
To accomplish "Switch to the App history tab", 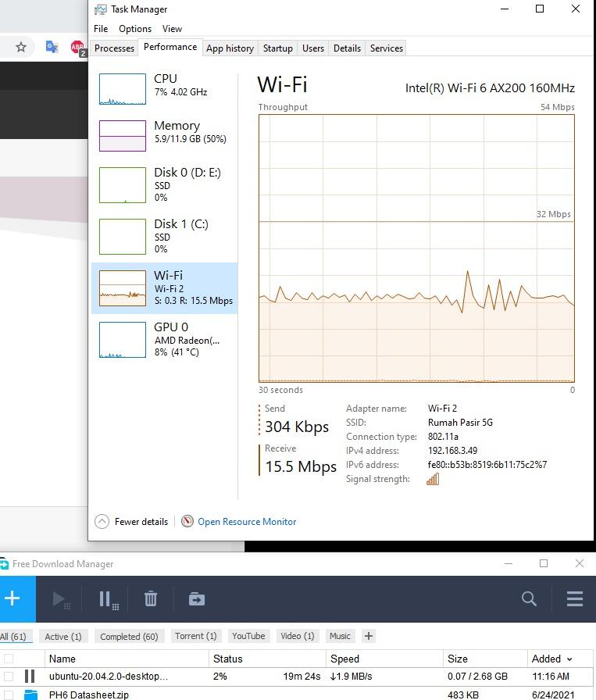I will pyautogui.click(x=230, y=48).
